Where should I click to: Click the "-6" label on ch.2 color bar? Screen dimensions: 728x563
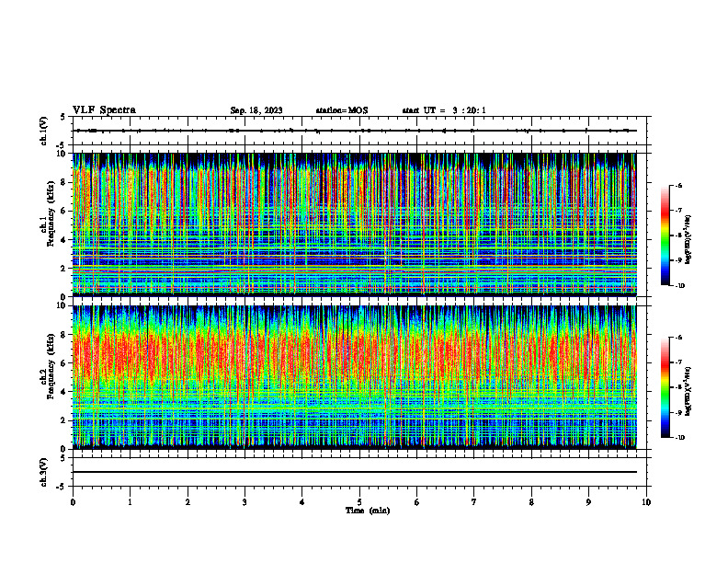[679, 338]
